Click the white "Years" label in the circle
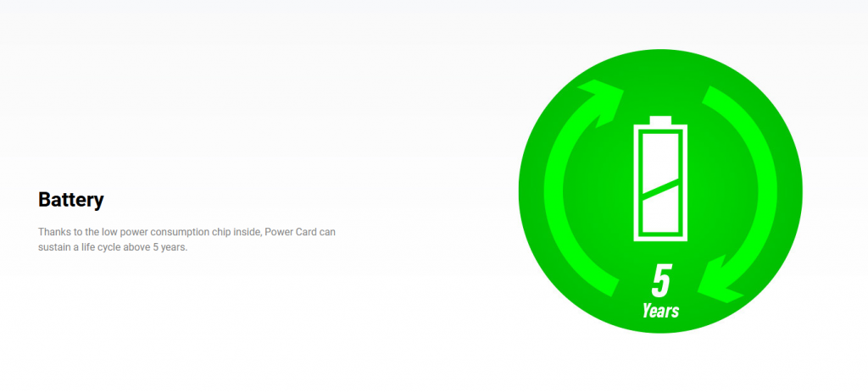 click(x=660, y=311)
